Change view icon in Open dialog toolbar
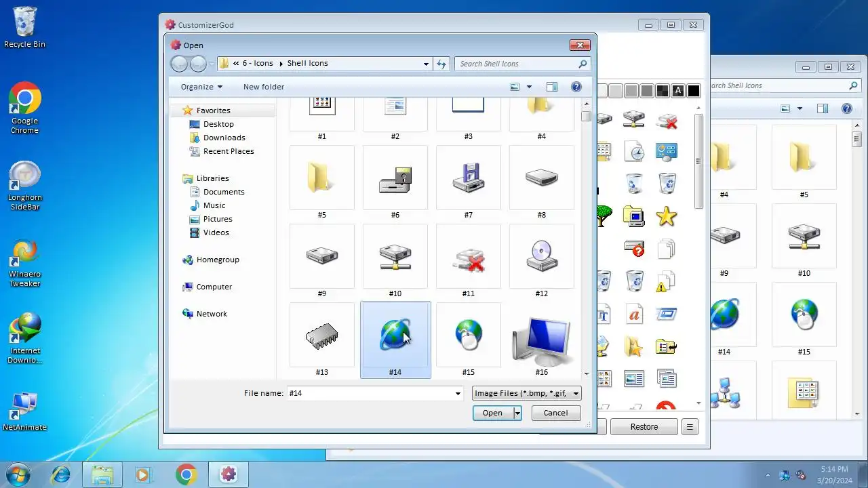Screen dimensions: 868x488 [x=515, y=87]
